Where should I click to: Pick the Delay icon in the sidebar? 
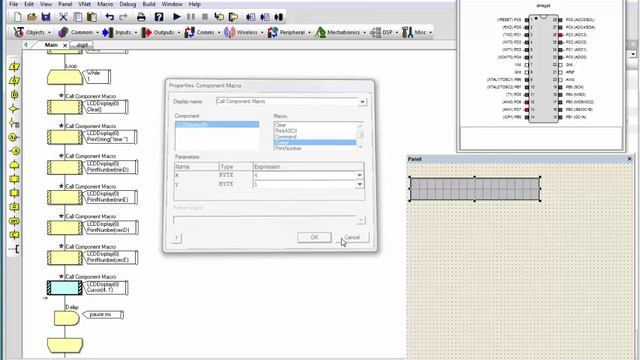14,95
